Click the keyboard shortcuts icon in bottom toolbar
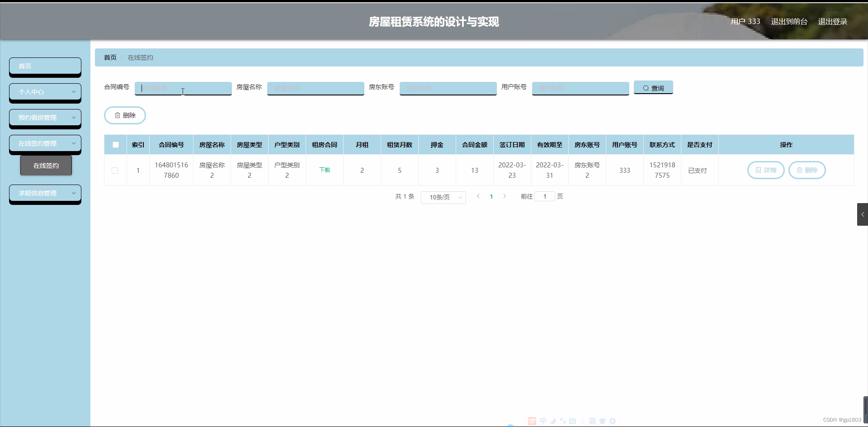868x427 pixels. [572, 421]
